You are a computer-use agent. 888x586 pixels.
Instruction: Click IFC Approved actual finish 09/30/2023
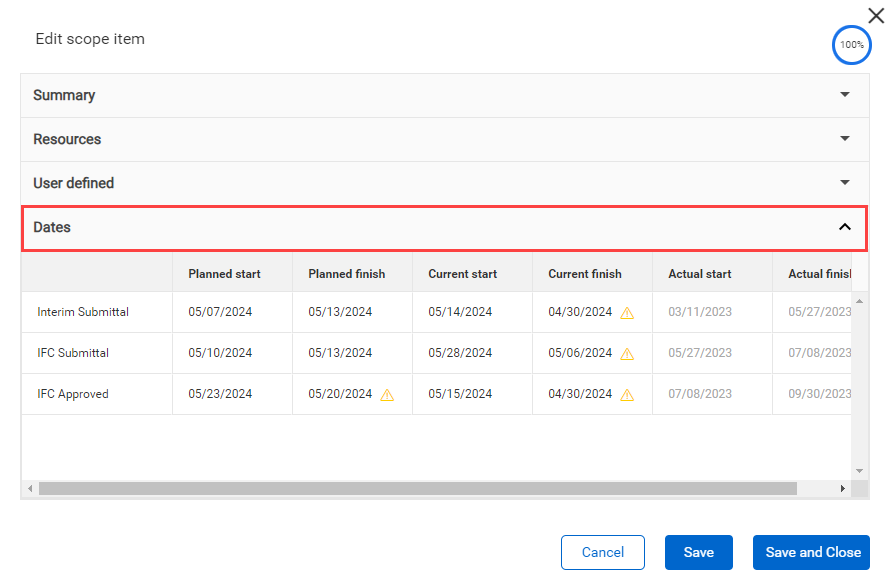click(x=819, y=394)
